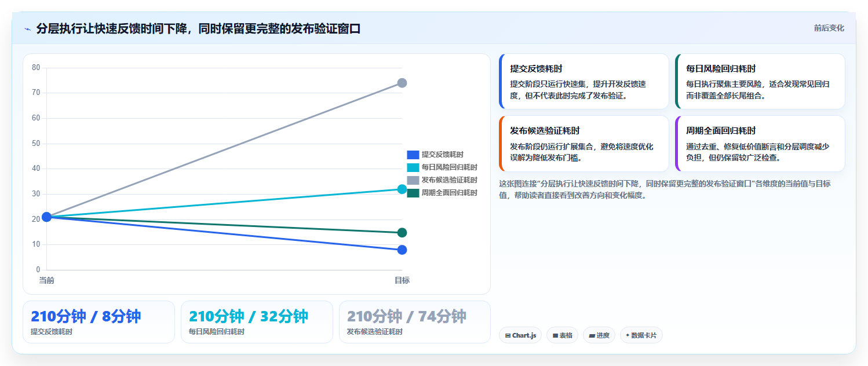
Task: Click the 210分钟 / 8分钟 metric value
Action: (x=86, y=317)
